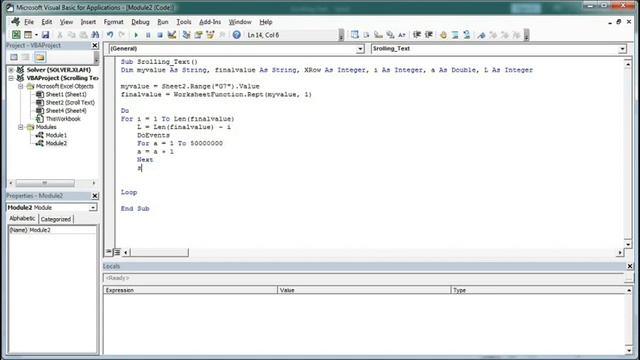
Task: Open the Module2 Module properties dropdown
Action: pos(93,208)
